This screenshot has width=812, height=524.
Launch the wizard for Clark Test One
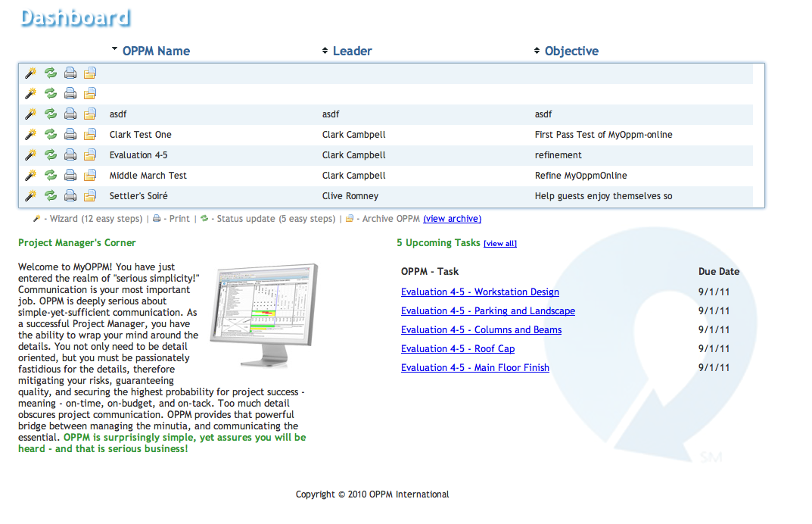pyautogui.click(x=30, y=135)
